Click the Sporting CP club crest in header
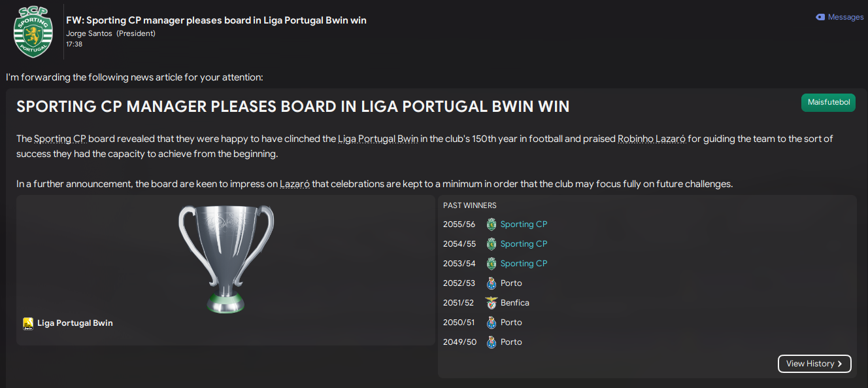 (x=32, y=31)
